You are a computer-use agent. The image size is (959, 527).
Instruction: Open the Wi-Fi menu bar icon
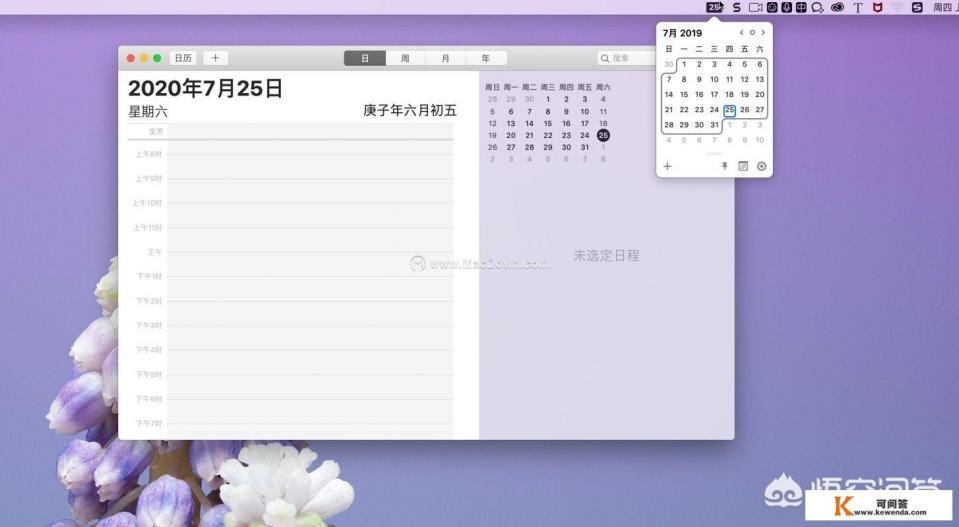pyautogui.click(x=897, y=7)
